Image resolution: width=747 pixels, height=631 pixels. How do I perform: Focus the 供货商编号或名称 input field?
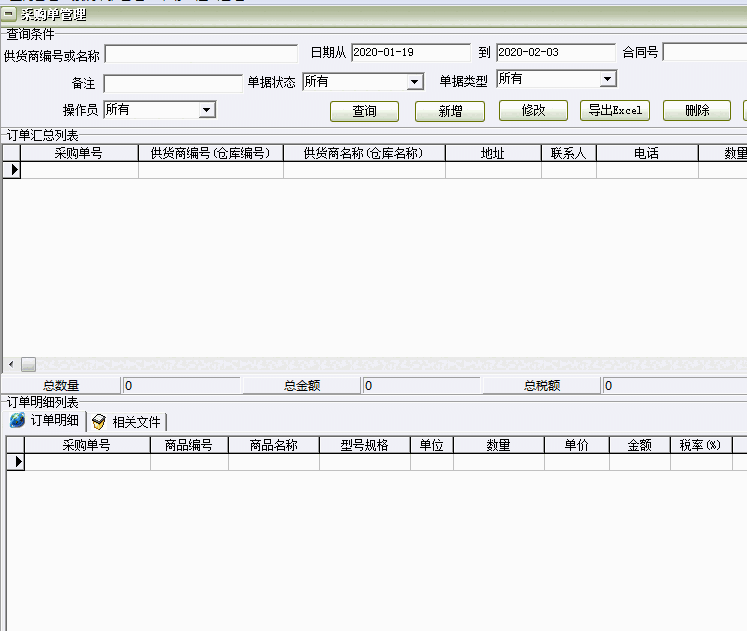pos(201,54)
